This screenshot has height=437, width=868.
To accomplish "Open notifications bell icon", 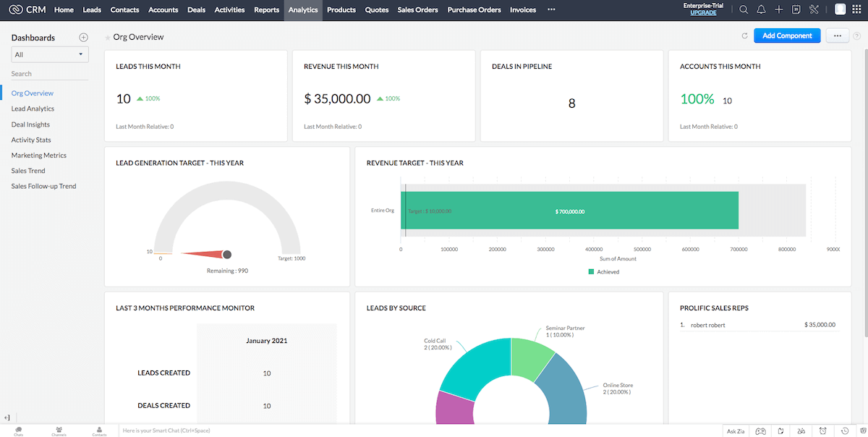I will pos(762,9).
